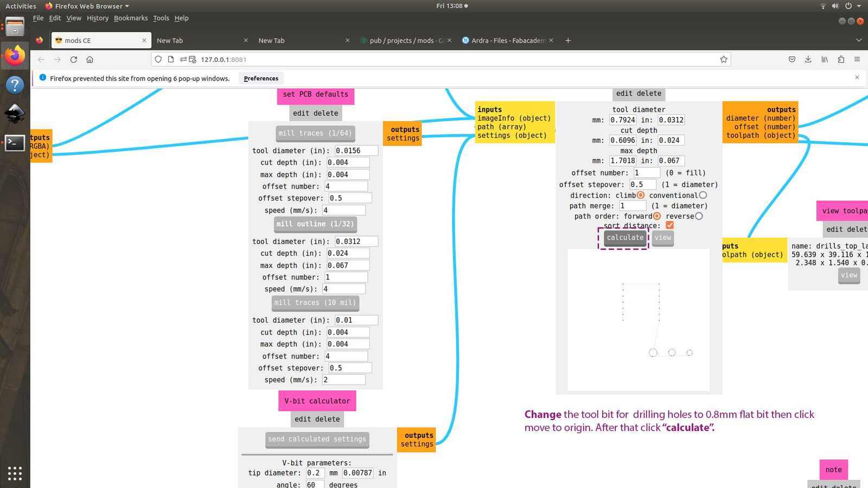
Task: Click send calculated settings
Action: (317, 439)
